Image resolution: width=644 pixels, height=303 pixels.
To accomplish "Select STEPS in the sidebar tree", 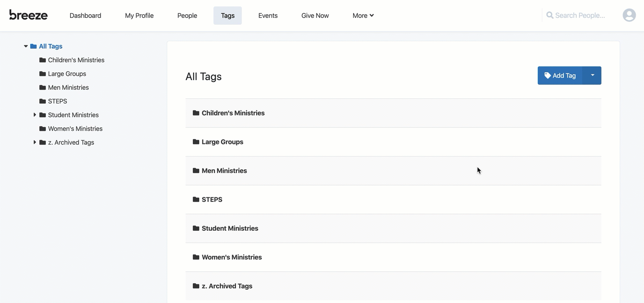I will (58, 101).
